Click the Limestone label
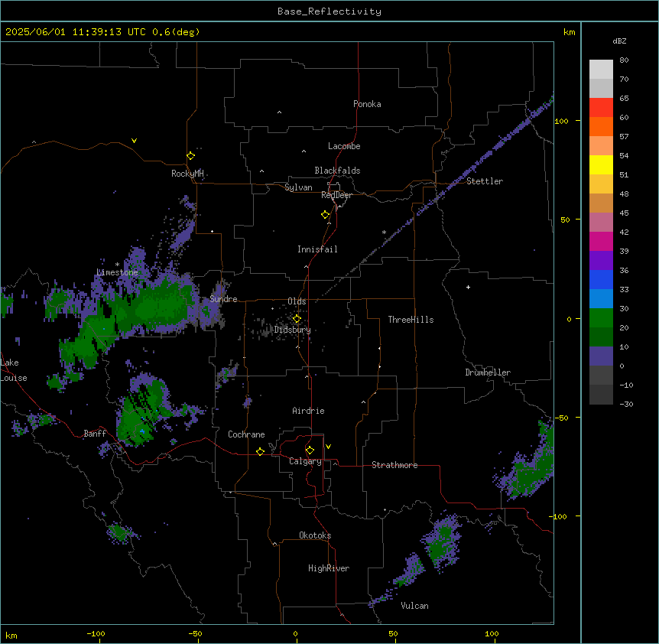Image resolution: width=659 pixels, height=644 pixels. pos(117,272)
